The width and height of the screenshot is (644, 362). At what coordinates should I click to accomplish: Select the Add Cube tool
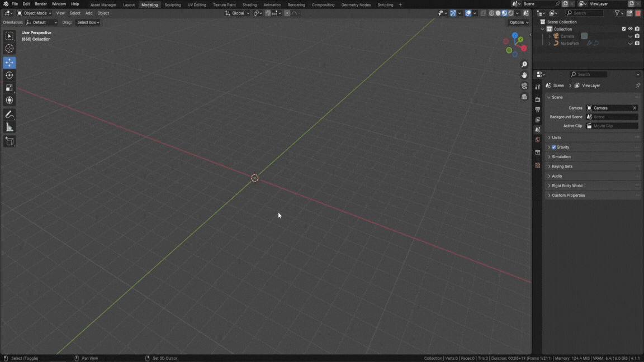click(x=10, y=141)
